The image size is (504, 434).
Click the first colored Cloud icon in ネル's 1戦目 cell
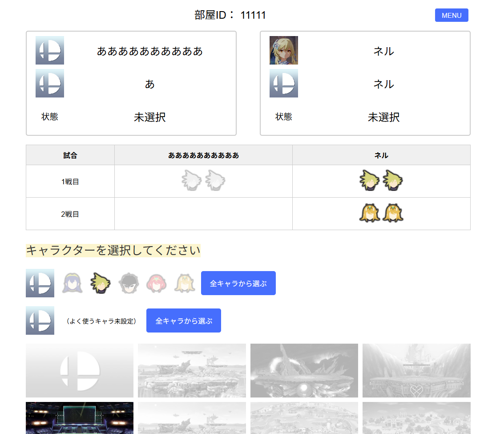click(369, 180)
